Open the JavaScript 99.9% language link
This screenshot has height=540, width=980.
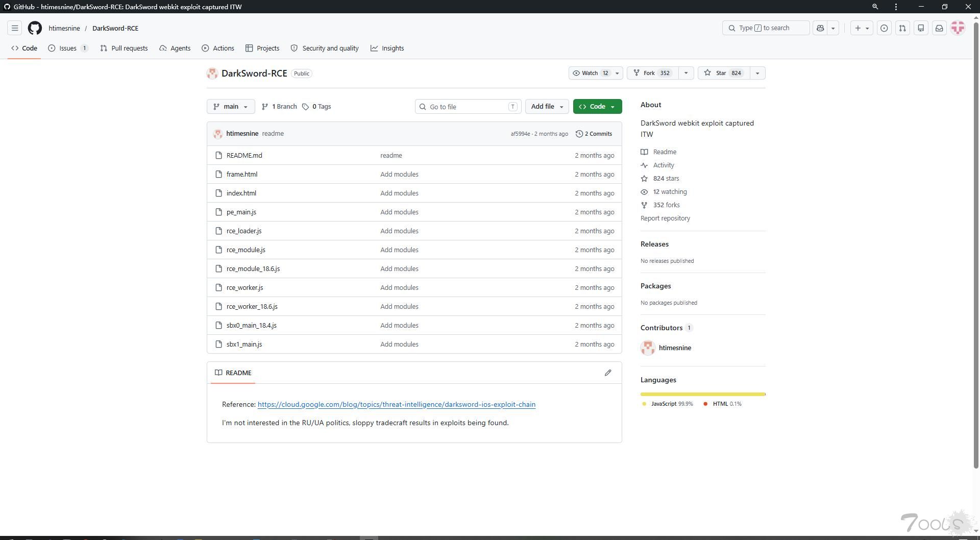tap(668, 404)
